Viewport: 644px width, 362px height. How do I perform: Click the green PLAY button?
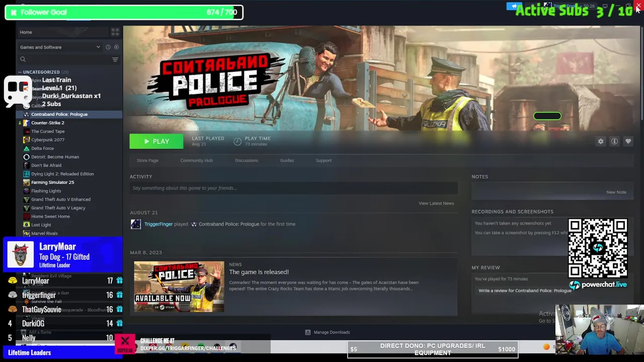click(x=156, y=141)
